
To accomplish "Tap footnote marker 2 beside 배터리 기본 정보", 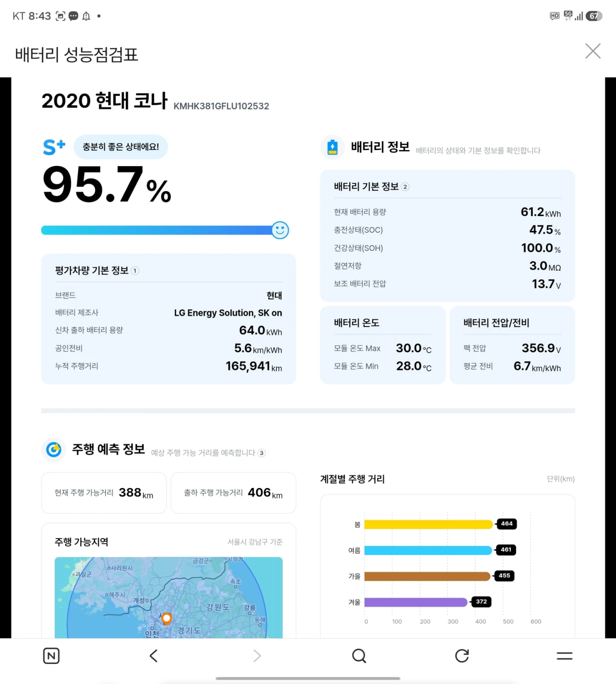I will coord(405,187).
